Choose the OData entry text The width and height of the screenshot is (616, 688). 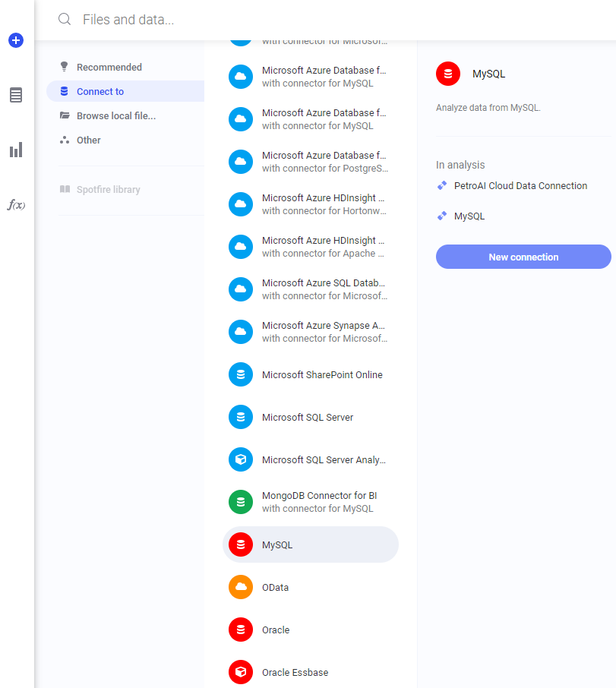pyautogui.click(x=275, y=588)
